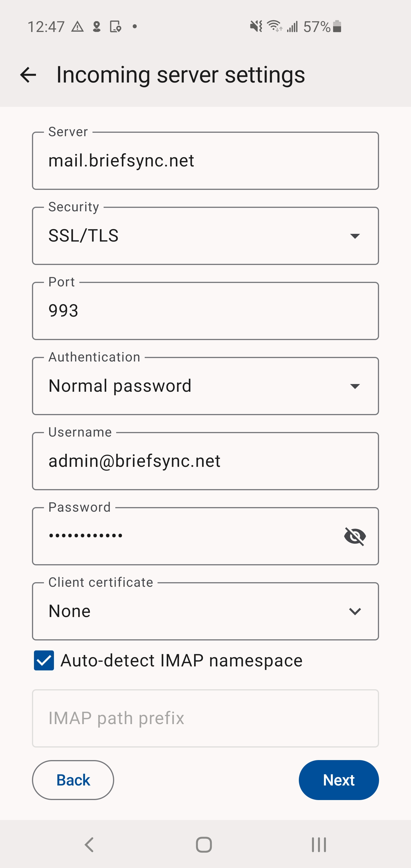Tap the warning triangle status icon

(77, 26)
